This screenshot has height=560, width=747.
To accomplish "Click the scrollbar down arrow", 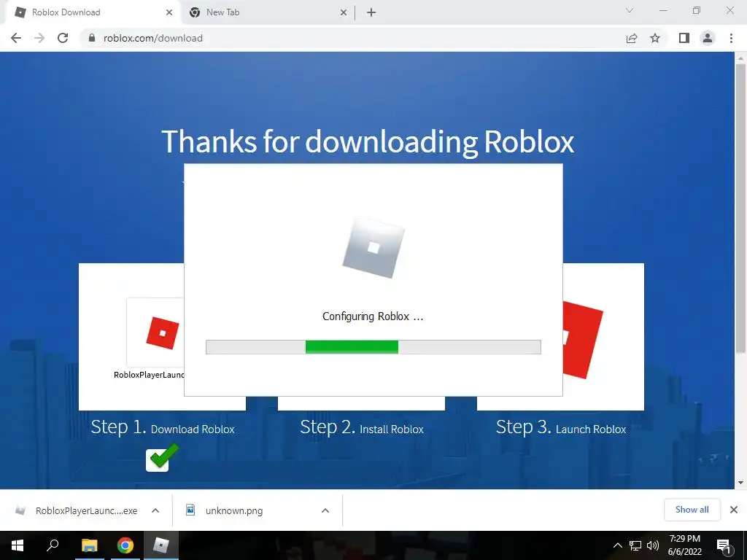I will 740,483.
